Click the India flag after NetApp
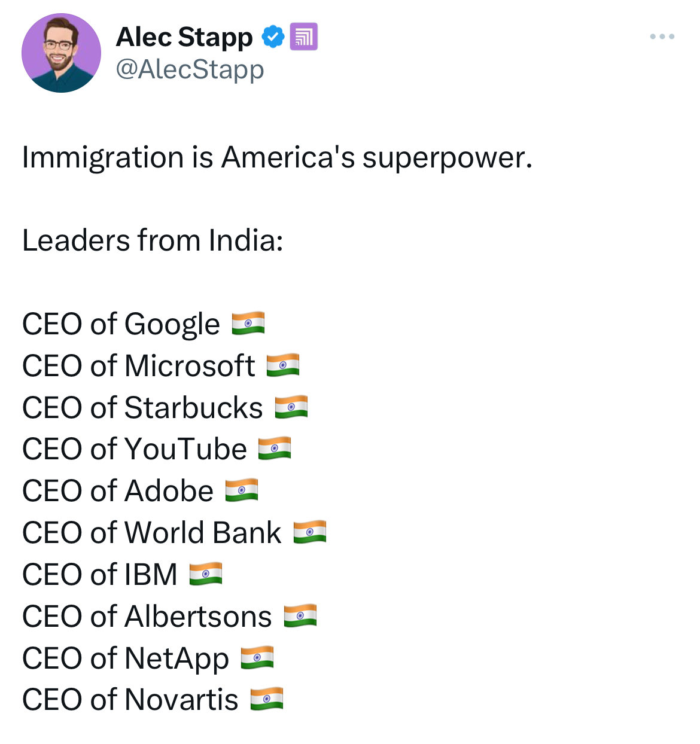The image size is (700, 744). point(257,658)
